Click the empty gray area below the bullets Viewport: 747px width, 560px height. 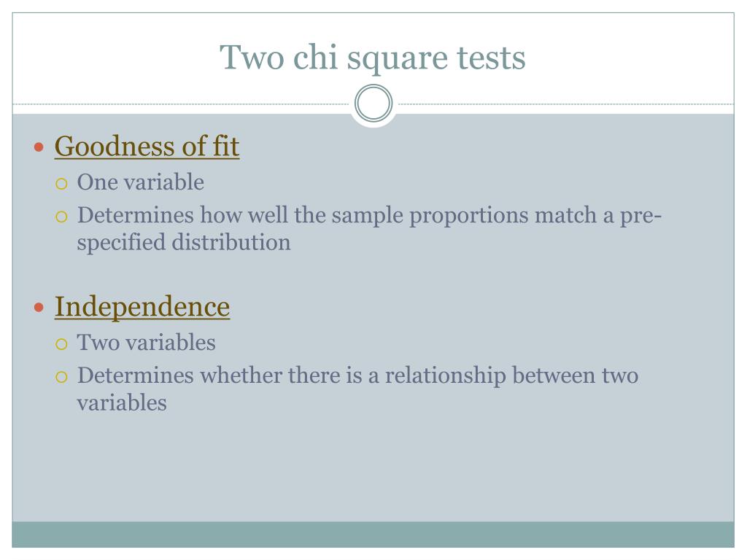tap(373, 469)
